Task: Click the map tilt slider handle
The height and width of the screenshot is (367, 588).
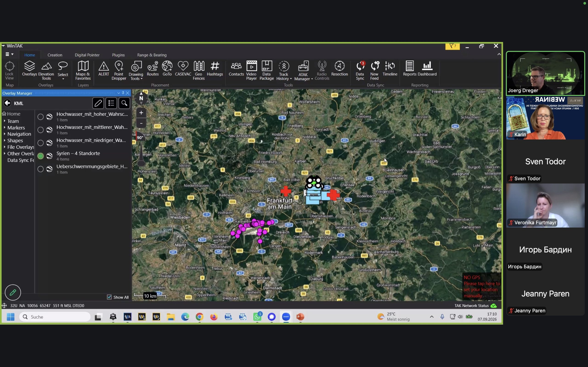Action: [x=141, y=164]
